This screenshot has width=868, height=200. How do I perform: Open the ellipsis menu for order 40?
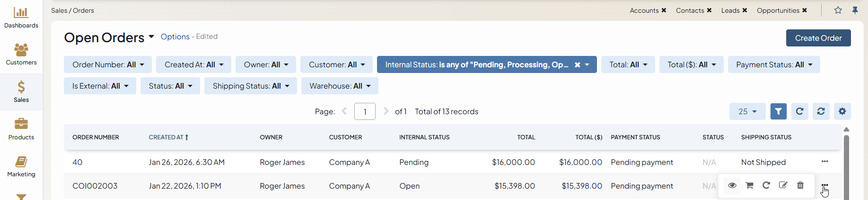point(824,162)
